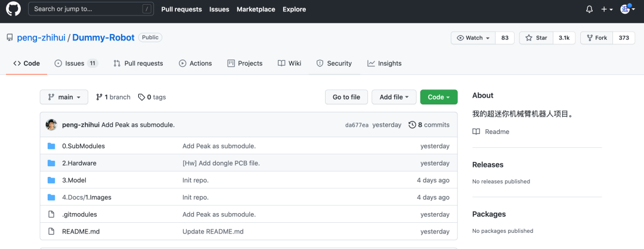This screenshot has width=644, height=249.
Task: Open the notifications bell
Action: 589,10
